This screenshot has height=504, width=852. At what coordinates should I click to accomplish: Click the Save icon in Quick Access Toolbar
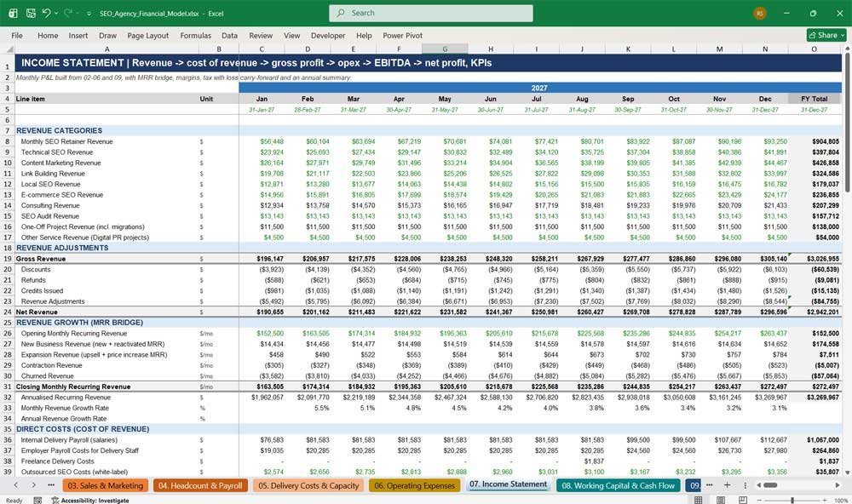(31, 13)
